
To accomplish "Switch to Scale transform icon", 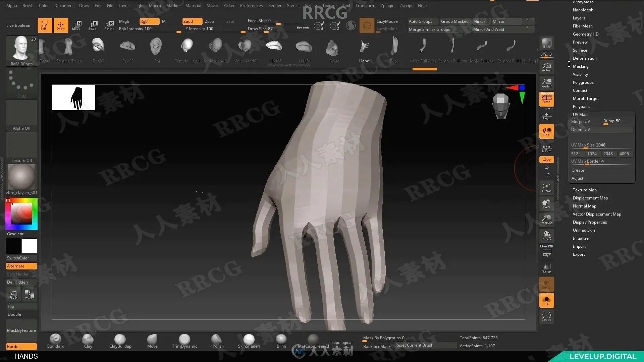I will (x=93, y=25).
